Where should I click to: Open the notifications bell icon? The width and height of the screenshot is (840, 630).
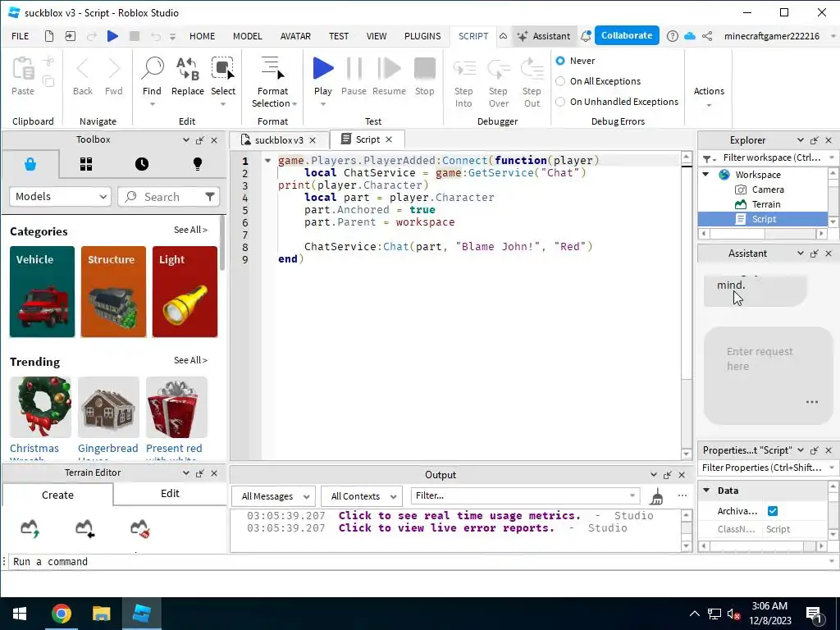coord(586,36)
